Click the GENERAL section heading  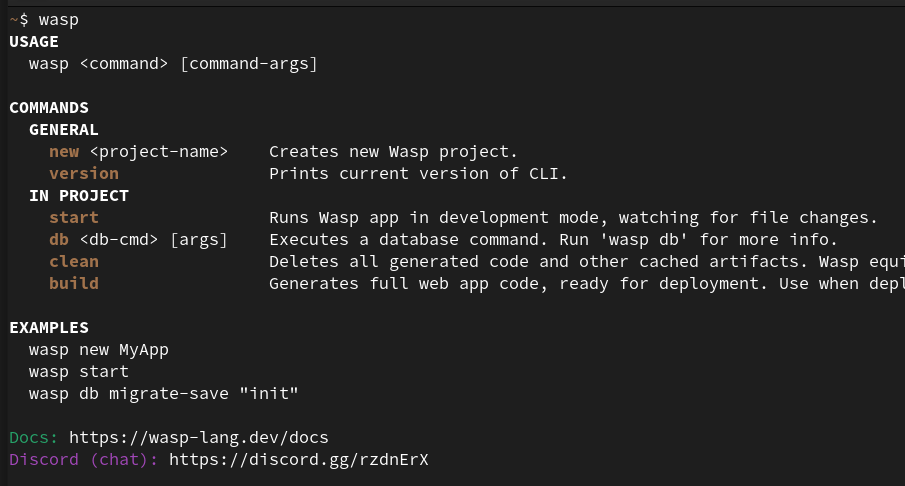pos(64,130)
